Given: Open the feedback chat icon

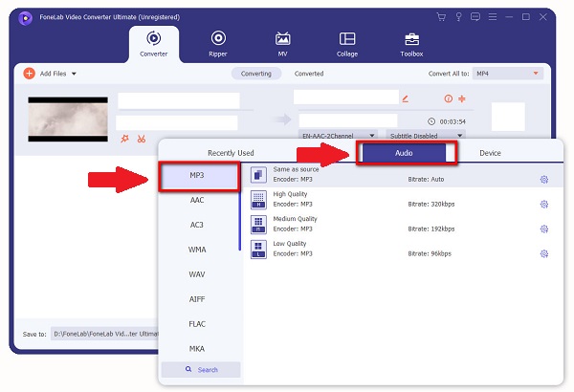Looking at the screenshot, I should [475, 17].
